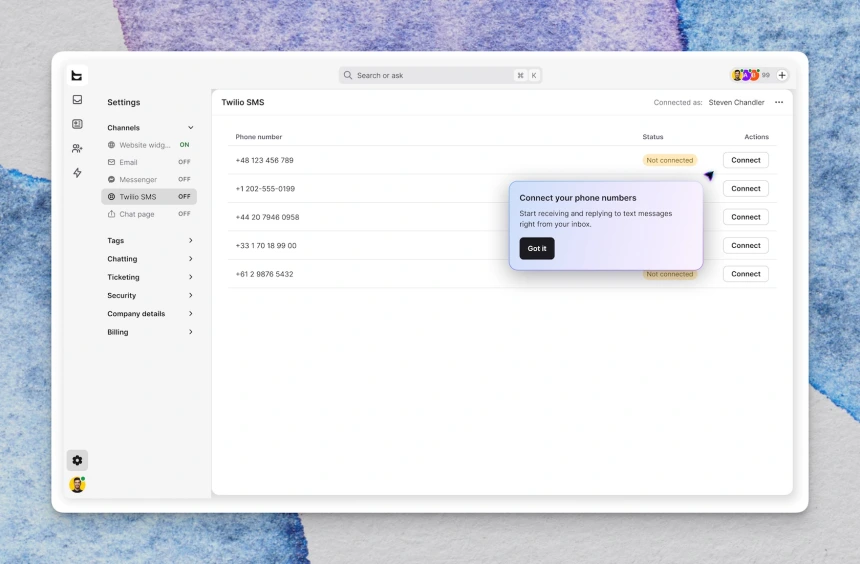The width and height of the screenshot is (860, 564).
Task: Click the Actions column header
Action: pyautogui.click(x=756, y=137)
